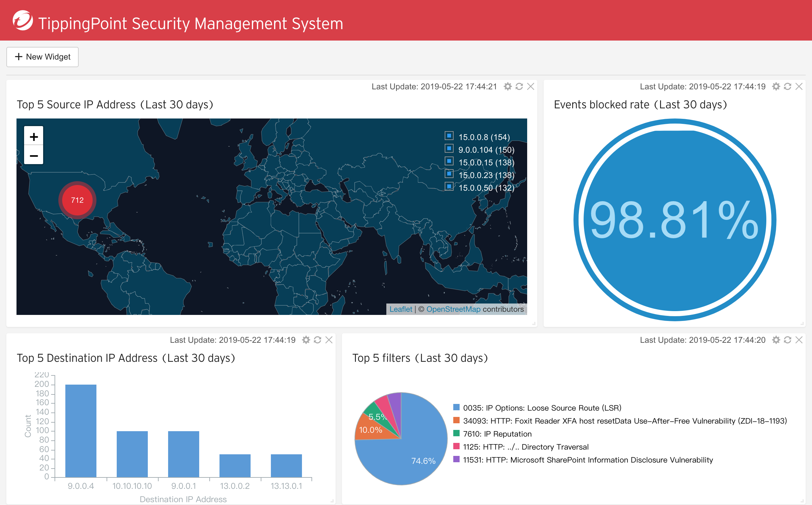Open settings gear on Events blocked rate widget
The height and width of the screenshot is (505, 812).
tap(776, 86)
